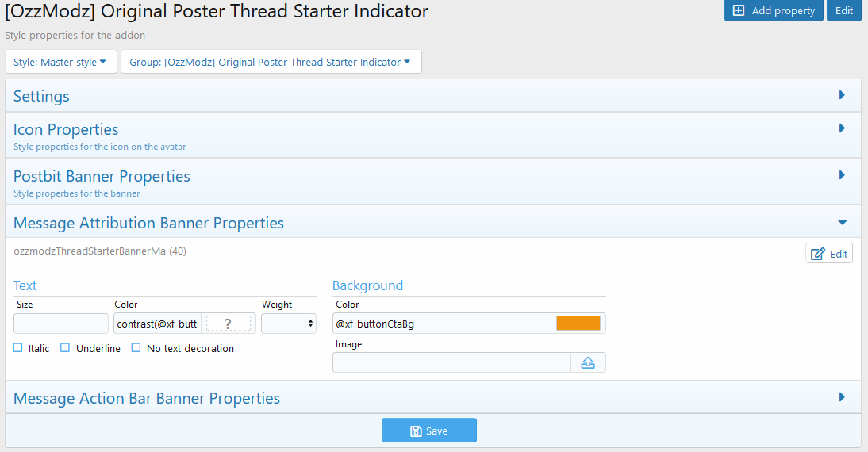The image size is (868, 452).
Task: Expand Message Action Bar Banner arrow
Action: pyautogui.click(x=842, y=397)
